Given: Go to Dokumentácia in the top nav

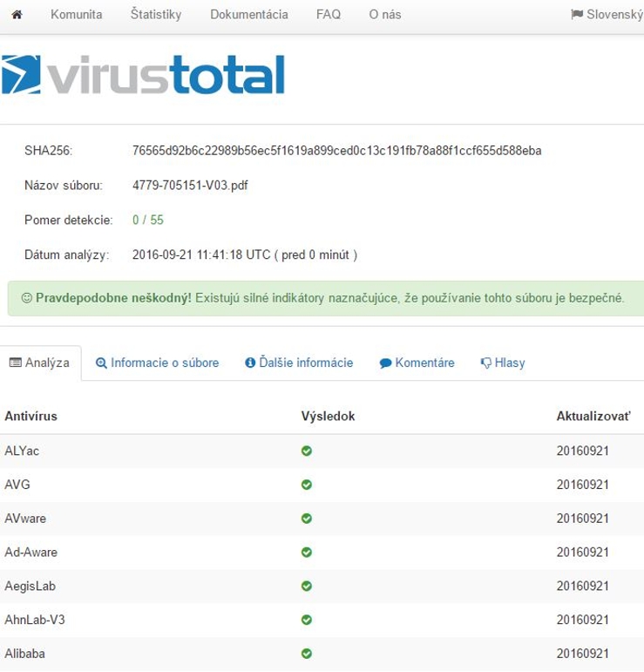Looking at the screenshot, I should coord(249,15).
